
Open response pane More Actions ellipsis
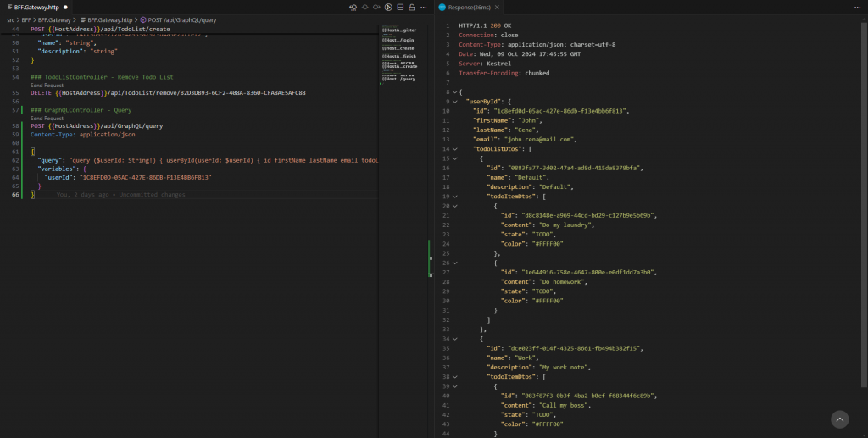pos(858,7)
